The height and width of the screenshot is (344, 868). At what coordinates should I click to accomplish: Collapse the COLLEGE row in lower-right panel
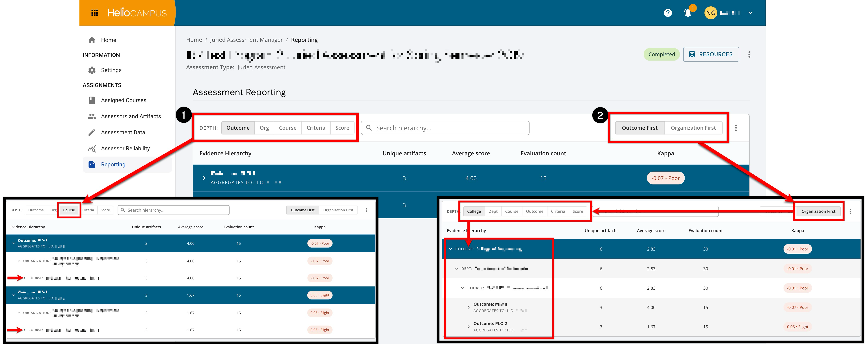point(450,249)
